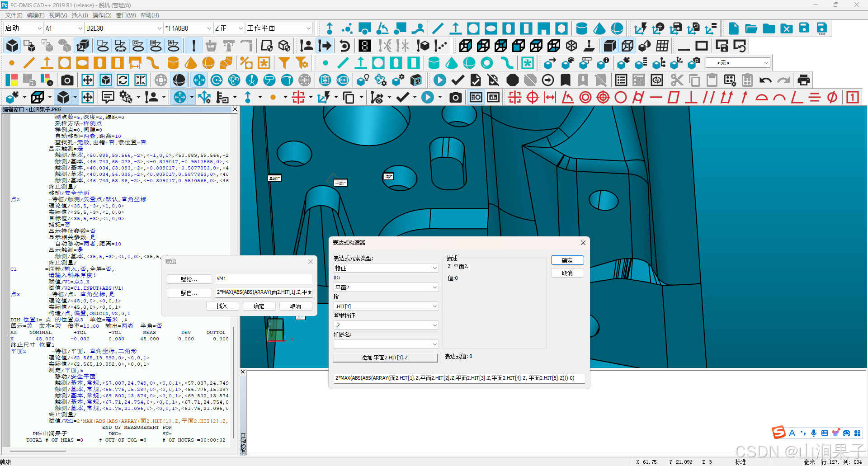Open the 视图 menu

pos(58,15)
